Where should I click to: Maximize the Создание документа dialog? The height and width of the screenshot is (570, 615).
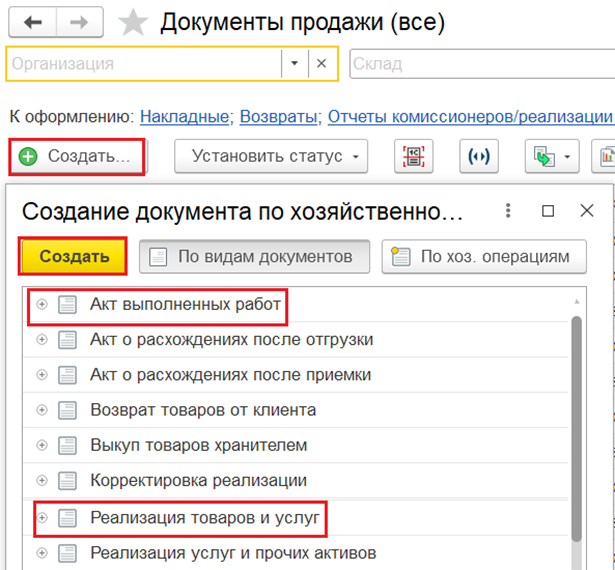(x=548, y=211)
